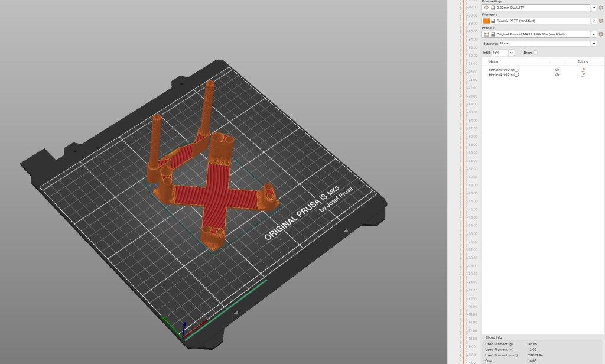The height and width of the screenshot is (364, 605).
Task: Select Hrnicek v12.stl_2 in object list
Action: click(503, 75)
